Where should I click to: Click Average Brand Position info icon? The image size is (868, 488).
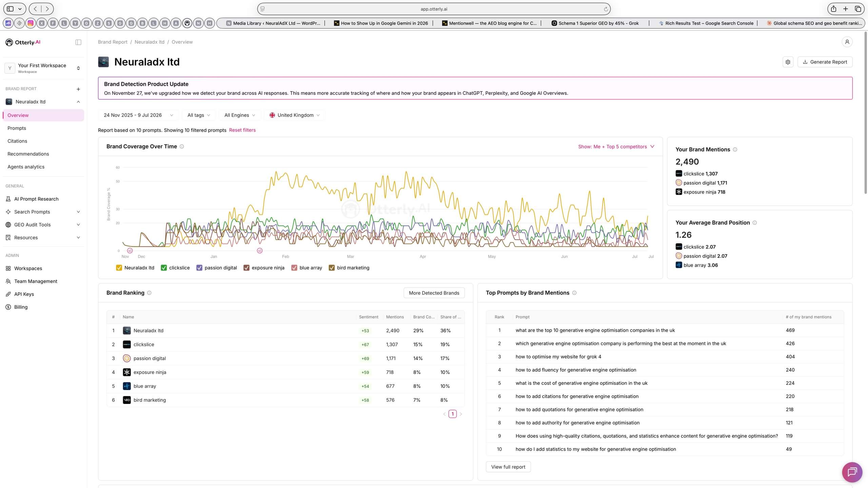[754, 223]
